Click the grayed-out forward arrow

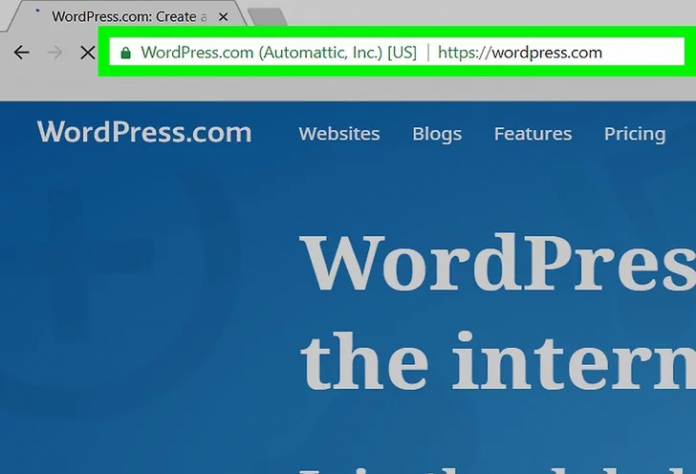[54, 52]
